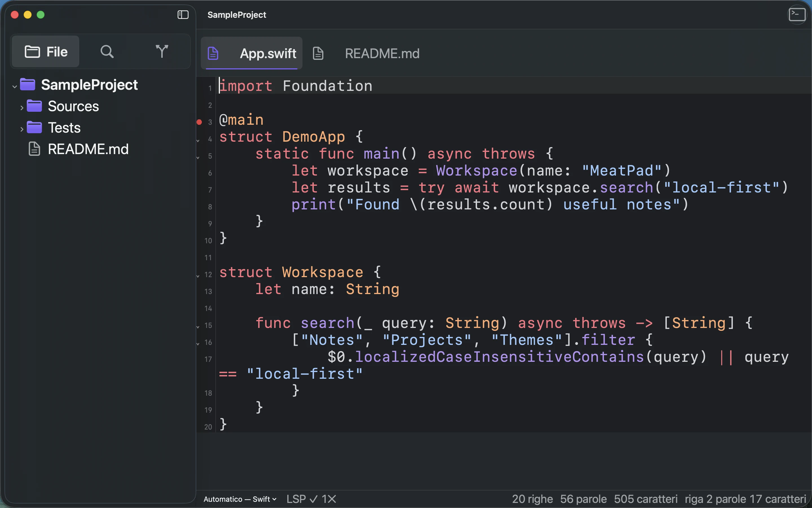Click line number 20 in the gutter
Viewport: 812px width, 508px height.
208,427
